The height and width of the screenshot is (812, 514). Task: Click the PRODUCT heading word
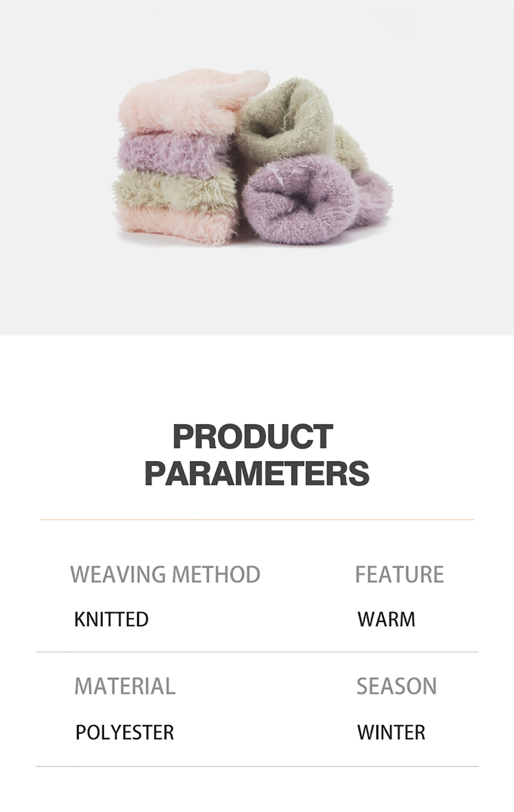[253, 436]
